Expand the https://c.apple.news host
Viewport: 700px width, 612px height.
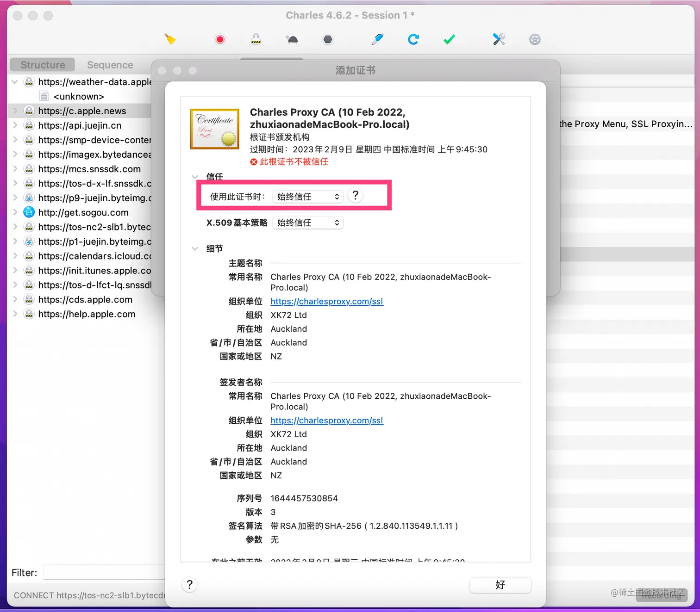[x=15, y=111]
